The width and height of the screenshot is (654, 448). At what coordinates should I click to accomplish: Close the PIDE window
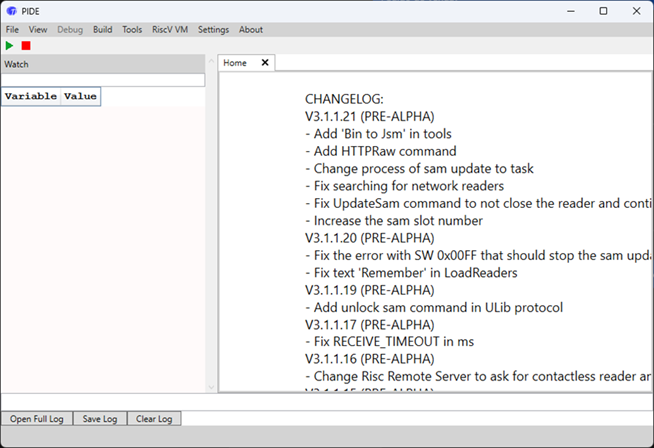click(x=636, y=11)
